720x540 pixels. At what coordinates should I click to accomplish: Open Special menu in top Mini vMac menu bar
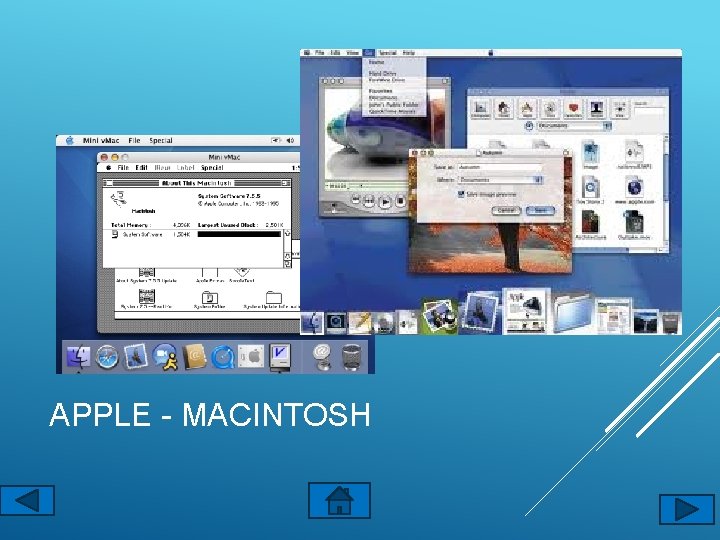[161, 141]
